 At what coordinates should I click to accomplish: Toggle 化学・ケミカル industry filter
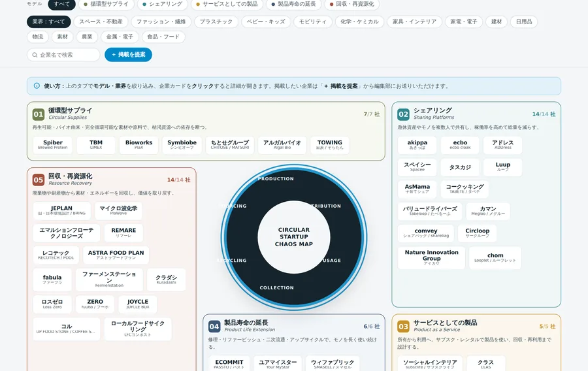(359, 22)
